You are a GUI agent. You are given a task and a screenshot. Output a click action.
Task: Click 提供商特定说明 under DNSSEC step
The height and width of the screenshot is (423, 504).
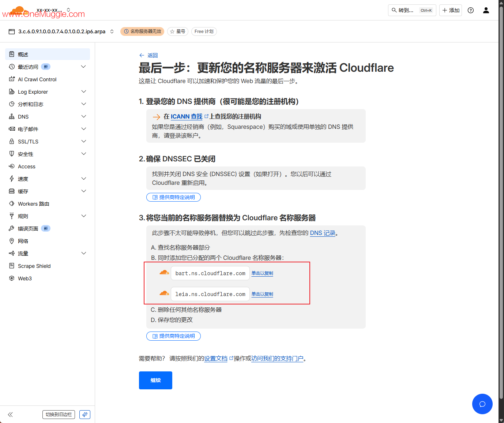coord(173,197)
